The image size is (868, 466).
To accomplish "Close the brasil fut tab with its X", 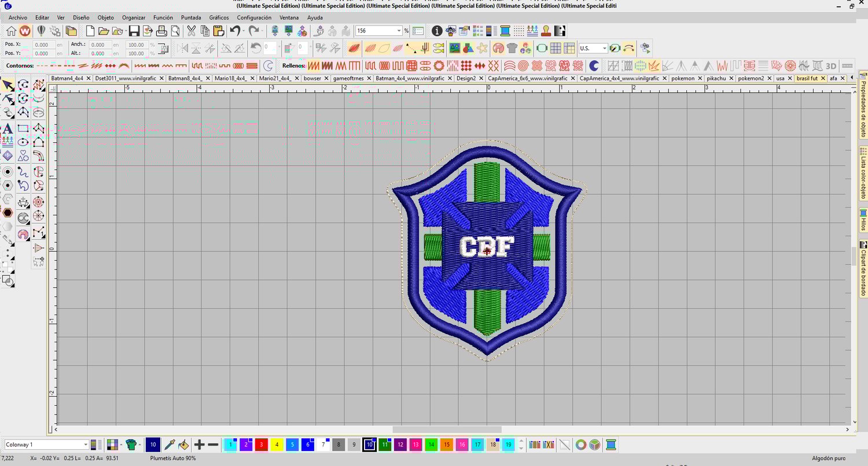I will tap(822, 78).
